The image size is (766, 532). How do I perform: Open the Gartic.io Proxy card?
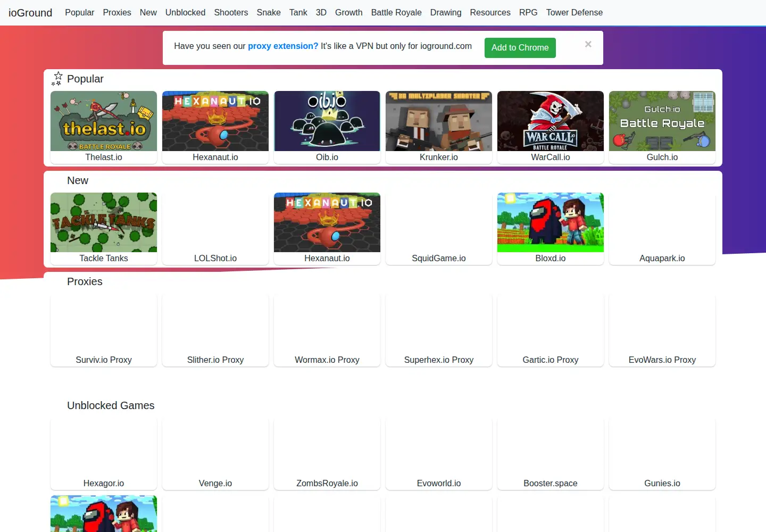[551, 330]
